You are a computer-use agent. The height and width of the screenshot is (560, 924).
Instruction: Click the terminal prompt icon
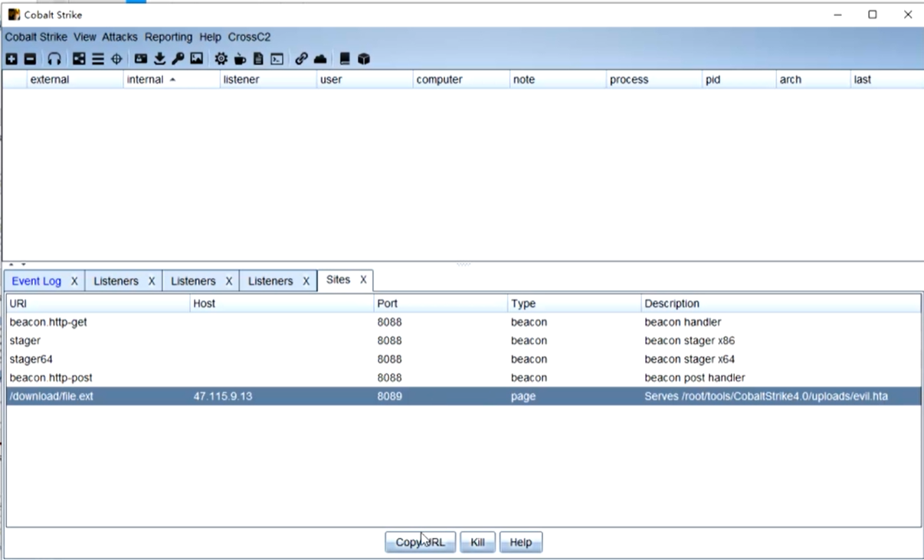[x=277, y=59]
